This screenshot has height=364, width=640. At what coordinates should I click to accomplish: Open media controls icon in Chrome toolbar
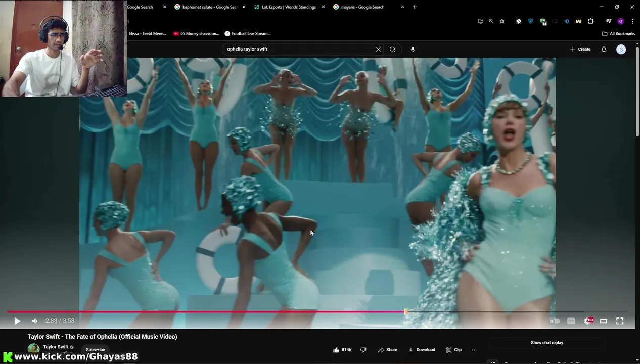tap(609, 21)
